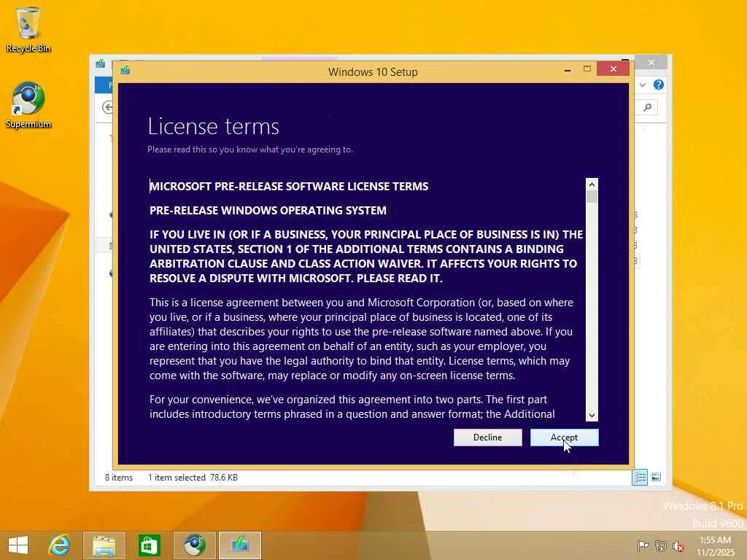This screenshot has height=560, width=747.
Task: Select Windows 10 Setup taskbar button
Action: 240,545
